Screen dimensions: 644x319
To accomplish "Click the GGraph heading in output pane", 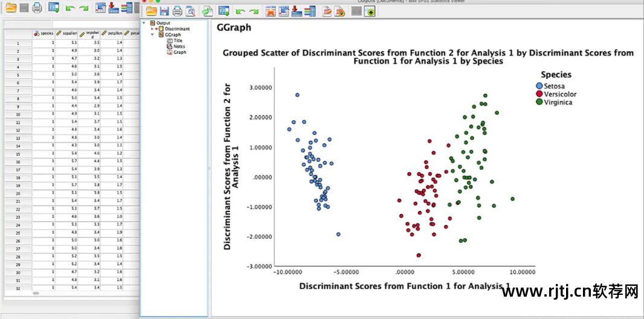I will (233, 28).
